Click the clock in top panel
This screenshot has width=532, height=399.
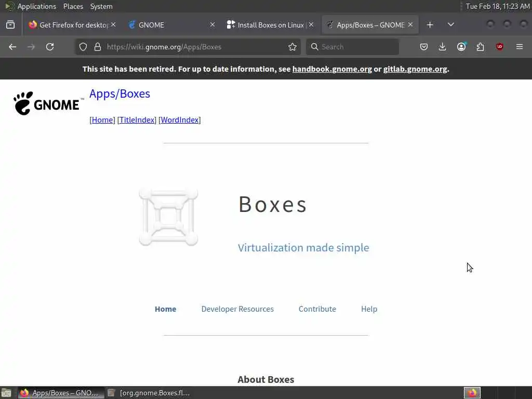pyautogui.click(x=497, y=6)
